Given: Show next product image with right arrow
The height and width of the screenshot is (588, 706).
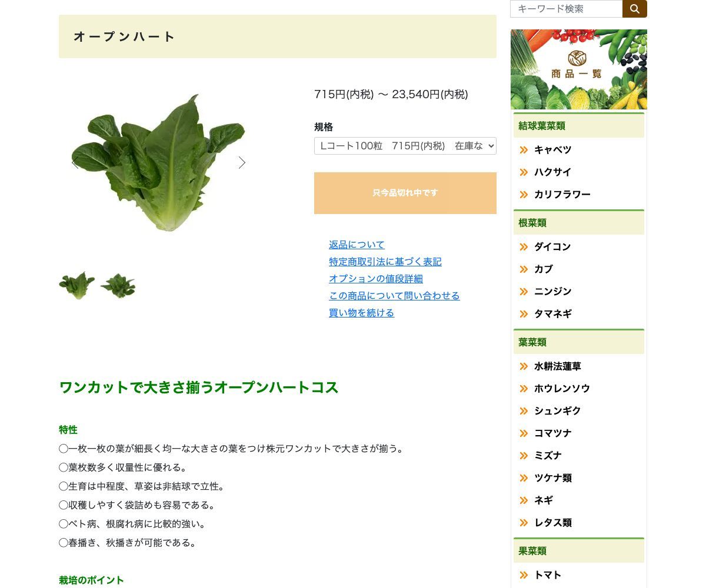Looking at the screenshot, I should (x=242, y=163).
